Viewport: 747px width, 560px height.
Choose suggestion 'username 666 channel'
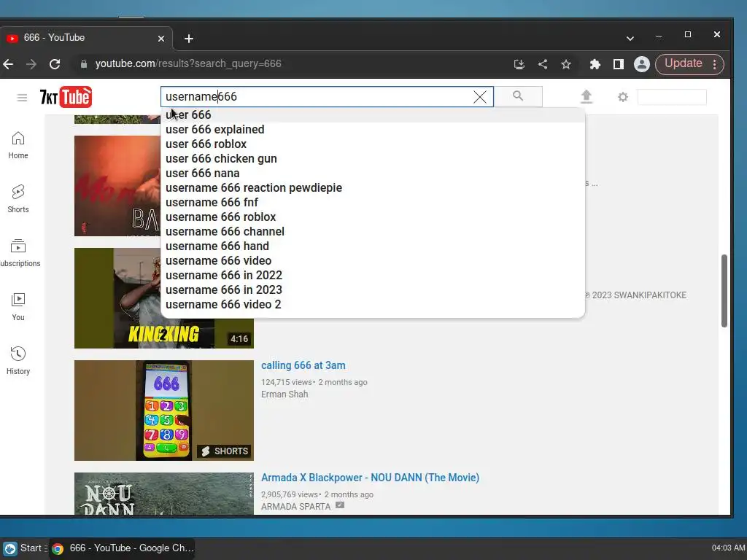373,231
